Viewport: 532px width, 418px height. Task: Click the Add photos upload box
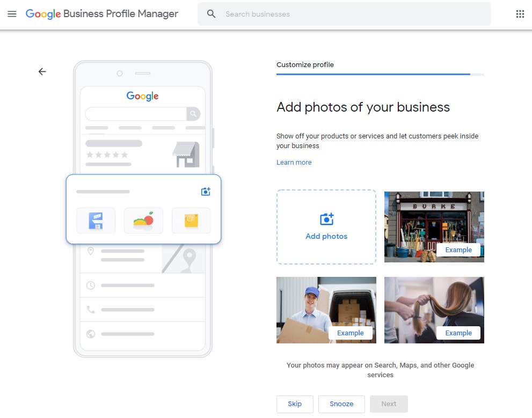(326, 227)
